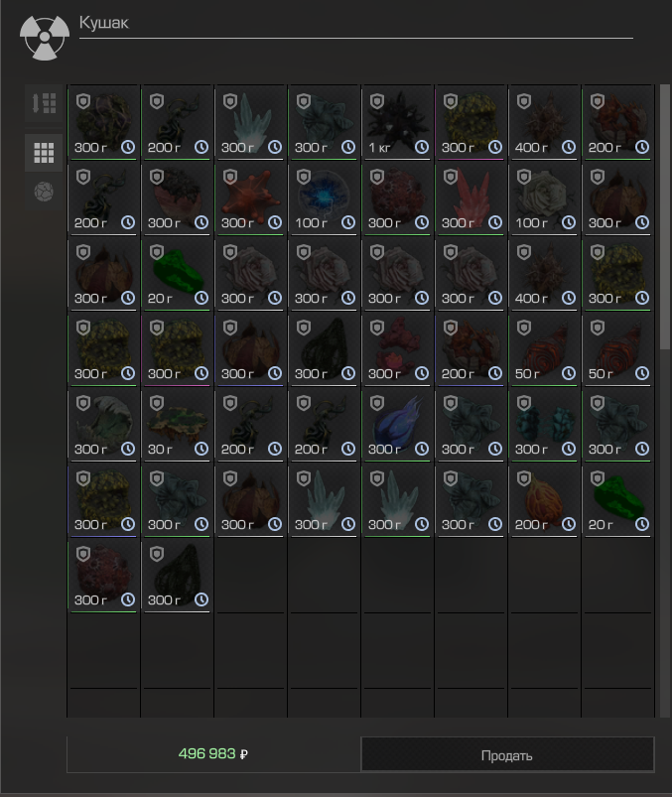This screenshot has height=797, width=672.
Task: Select the black spiky 1 кг artifact
Action: pyautogui.click(x=397, y=122)
